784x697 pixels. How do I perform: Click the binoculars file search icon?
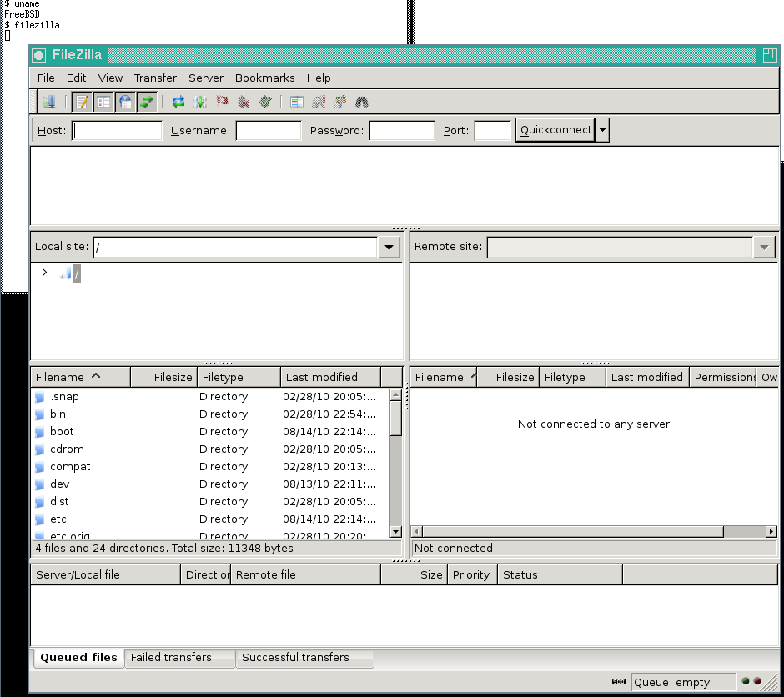(x=361, y=102)
